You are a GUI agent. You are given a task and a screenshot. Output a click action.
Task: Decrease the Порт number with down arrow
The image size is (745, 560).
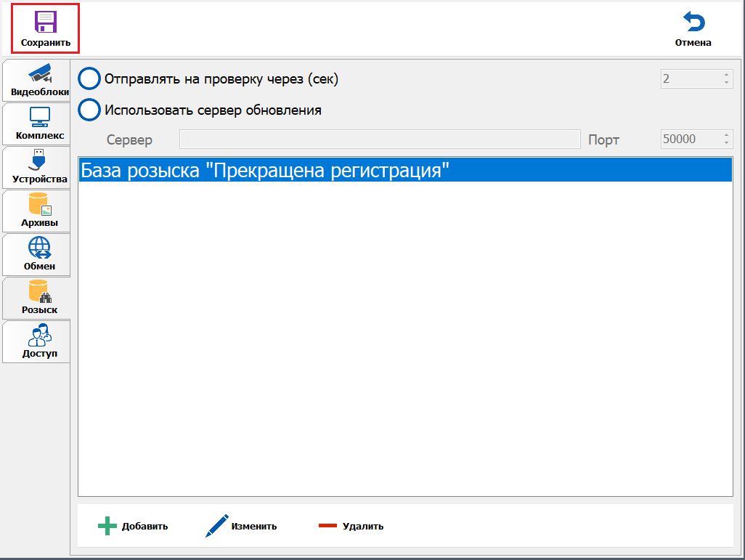click(726, 143)
